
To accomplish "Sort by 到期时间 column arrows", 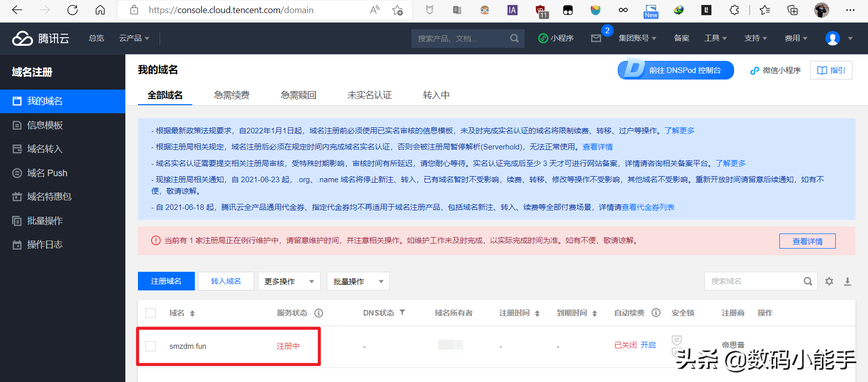I will click(595, 314).
